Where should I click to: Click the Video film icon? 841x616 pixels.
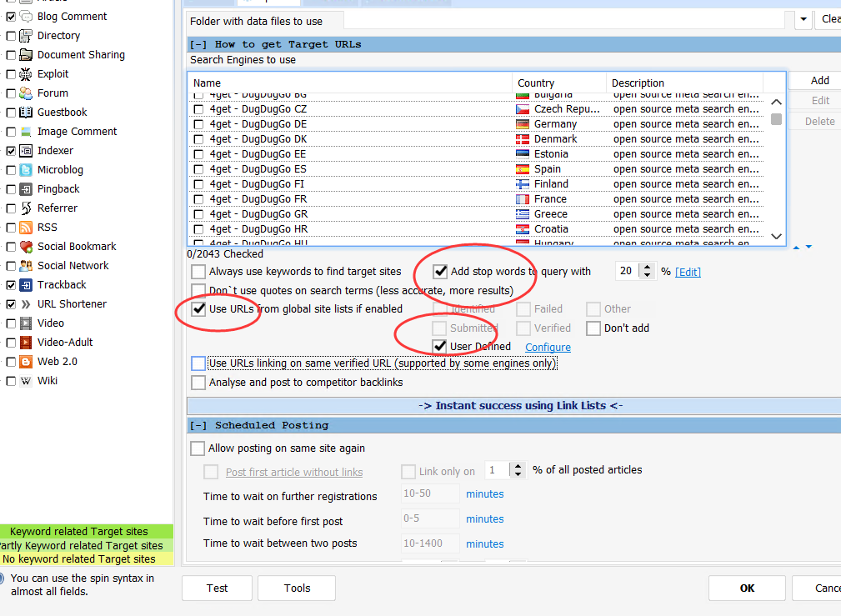click(26, 323)
